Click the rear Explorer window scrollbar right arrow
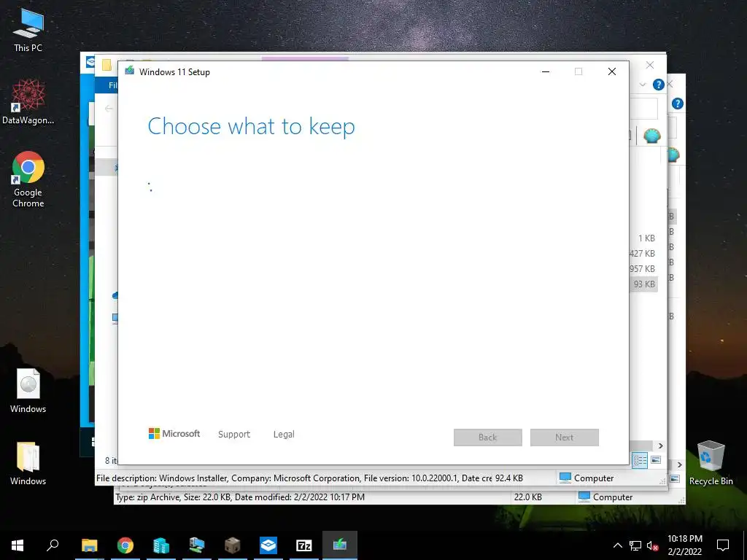Image resolution: width=747 pixels, height=560 pixels. (680, 464)
